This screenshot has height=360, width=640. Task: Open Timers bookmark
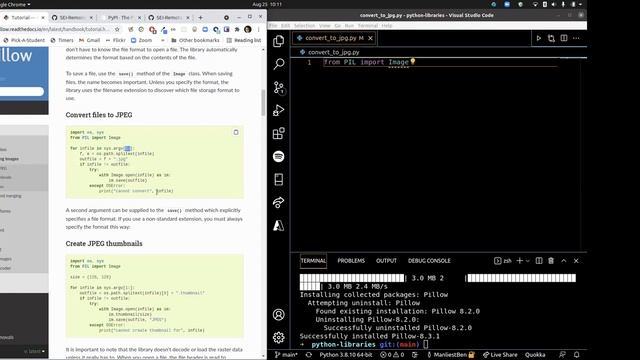click(62, 40)
